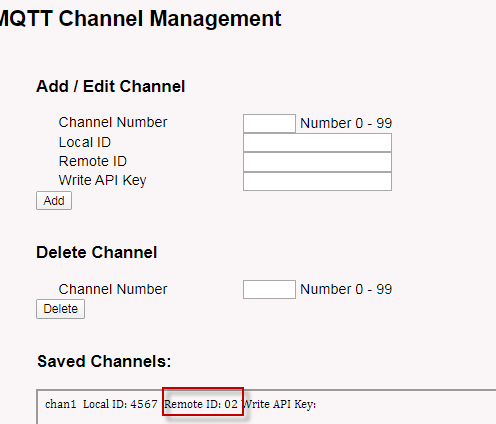Image resolution: width=496 pixels, height=424 pixels.
Task: Focus the Channel Number field under Delete Channel
Action: 269,289
